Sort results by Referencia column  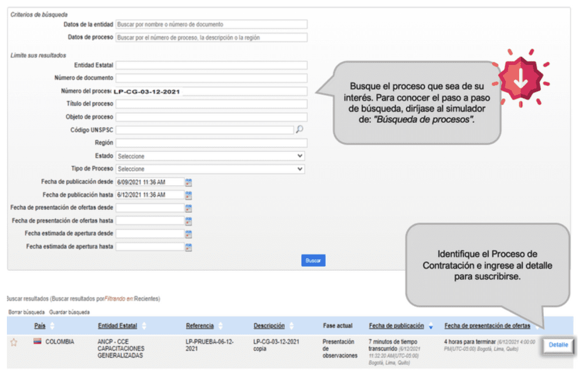coord(200,325)
